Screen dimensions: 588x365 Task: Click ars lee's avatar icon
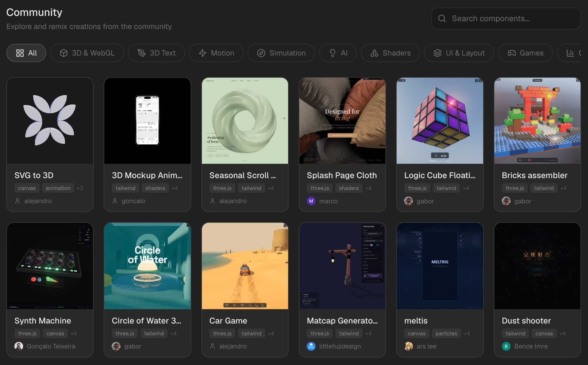(409, 346)
